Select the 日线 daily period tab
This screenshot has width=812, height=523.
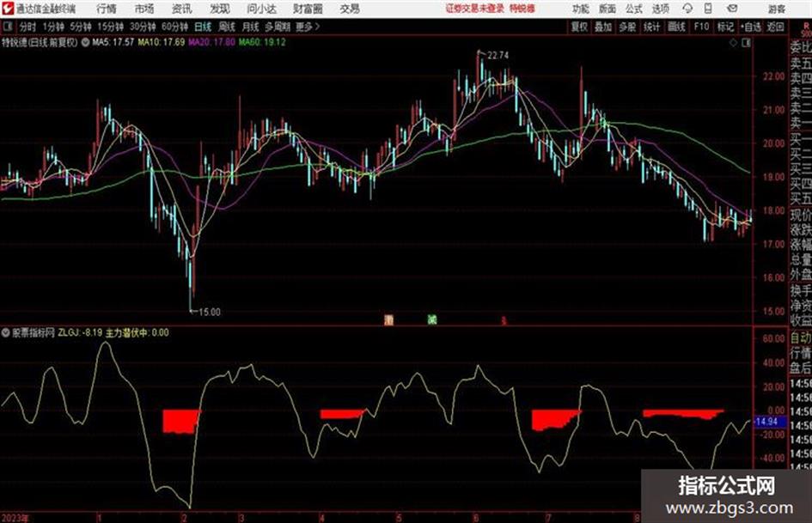click(203, 27)
